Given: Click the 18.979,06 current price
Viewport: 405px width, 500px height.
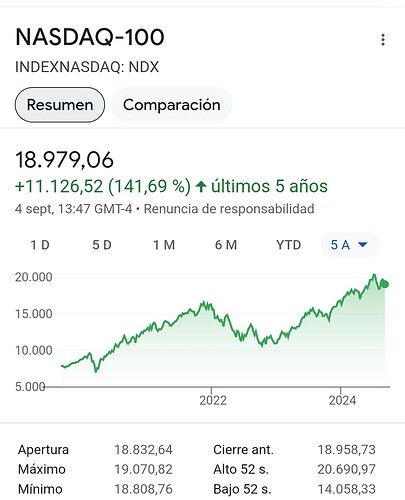Looking at the screenshot, I should (x=64, y=160).
